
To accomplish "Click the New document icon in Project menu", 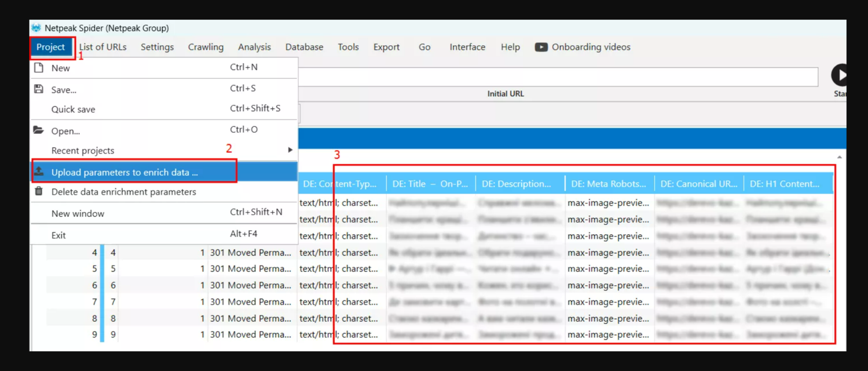I will point(39,68).
